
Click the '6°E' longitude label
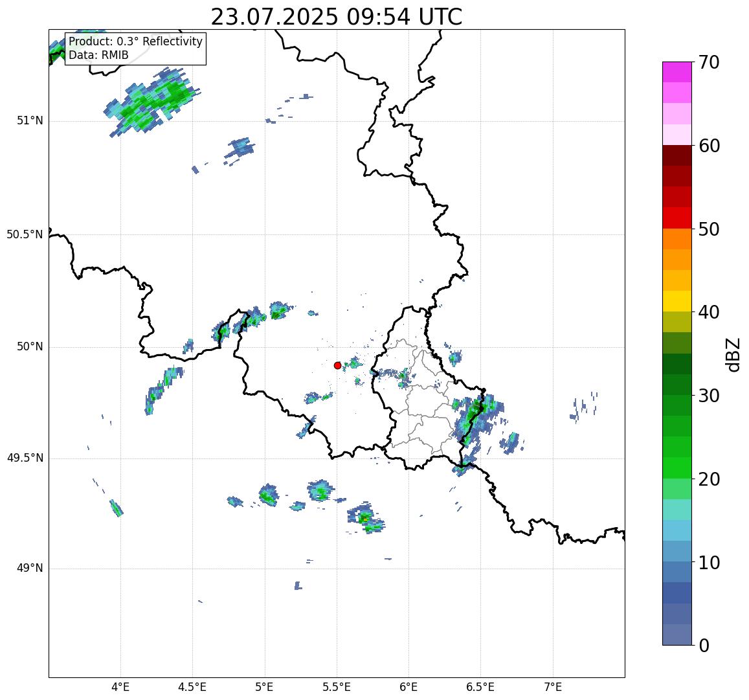pyautogui.click(x=409, y=687)
